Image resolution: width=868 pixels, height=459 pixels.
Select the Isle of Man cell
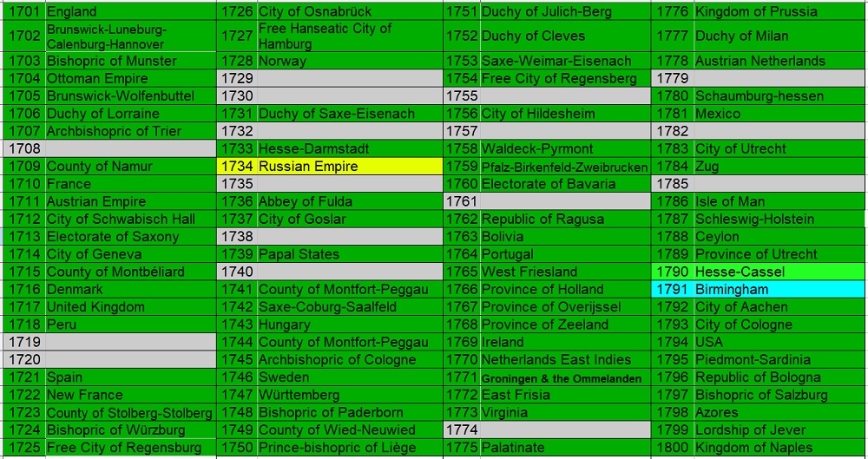pyautogui.click(x=779, y=201)
